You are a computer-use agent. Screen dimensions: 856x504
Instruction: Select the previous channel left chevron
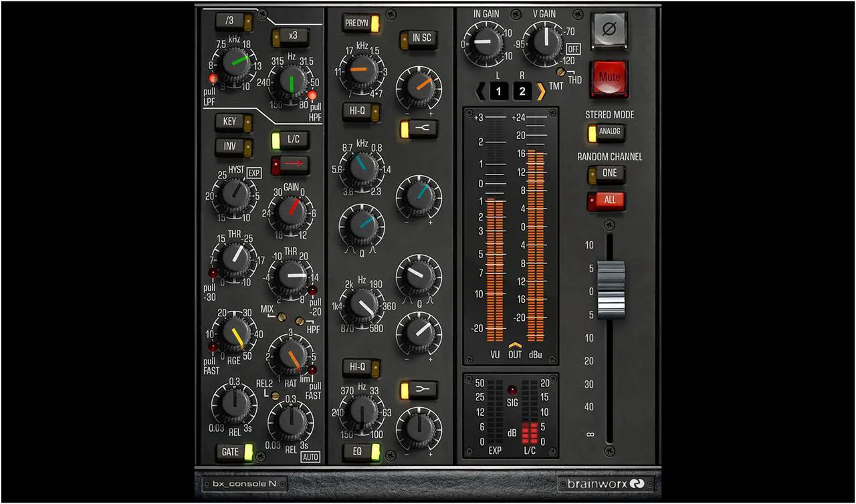(479, 91)
